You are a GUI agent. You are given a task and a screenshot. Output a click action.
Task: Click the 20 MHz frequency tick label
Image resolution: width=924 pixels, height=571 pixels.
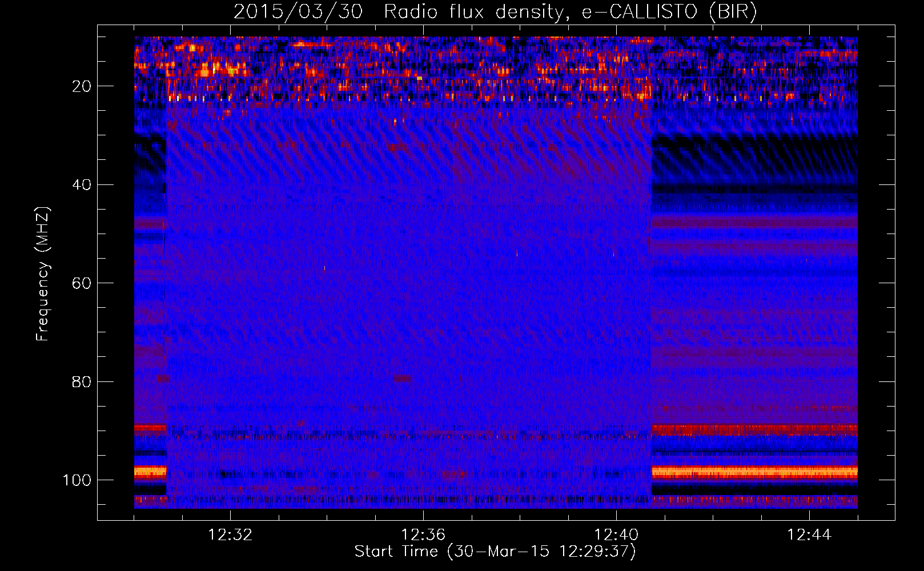[x=82, y=86]
